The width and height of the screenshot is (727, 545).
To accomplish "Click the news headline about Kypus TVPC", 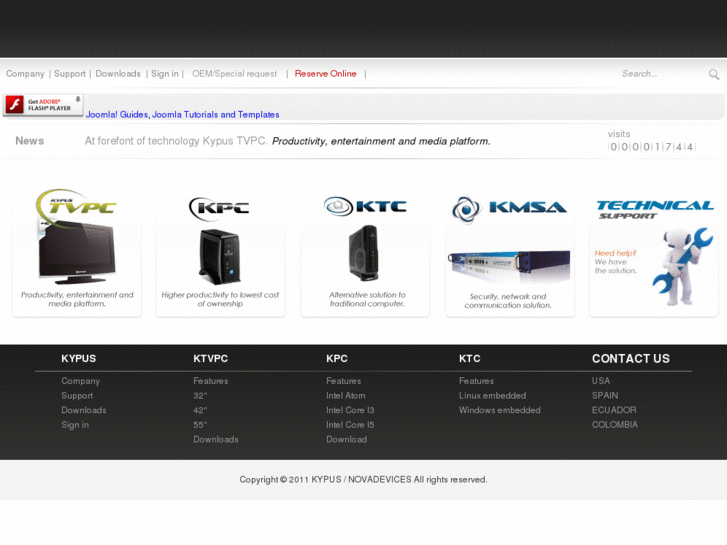I will [x=287, y=141].
